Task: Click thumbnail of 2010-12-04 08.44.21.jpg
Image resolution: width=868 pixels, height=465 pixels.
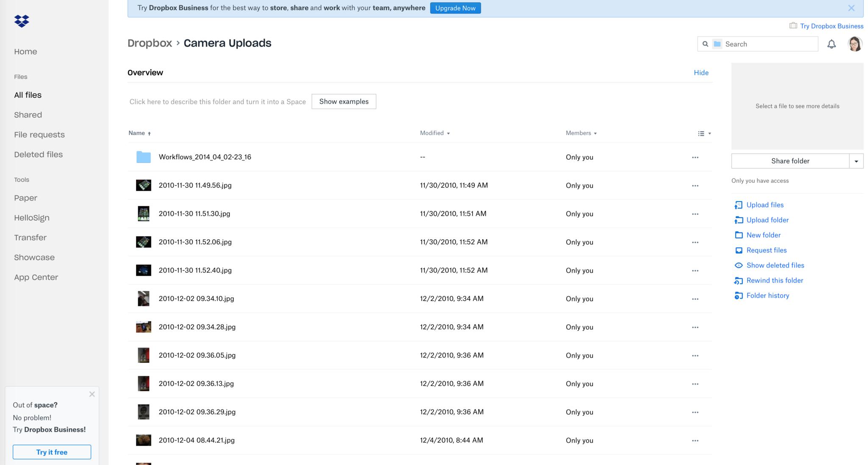Action: click(143, 440)
